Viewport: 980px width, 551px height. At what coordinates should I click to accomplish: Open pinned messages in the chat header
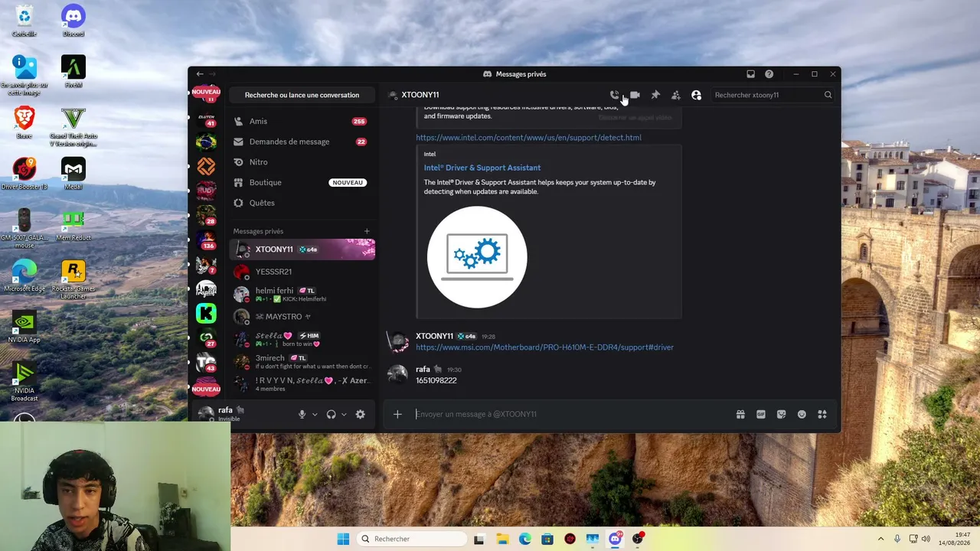pos(655,95)
